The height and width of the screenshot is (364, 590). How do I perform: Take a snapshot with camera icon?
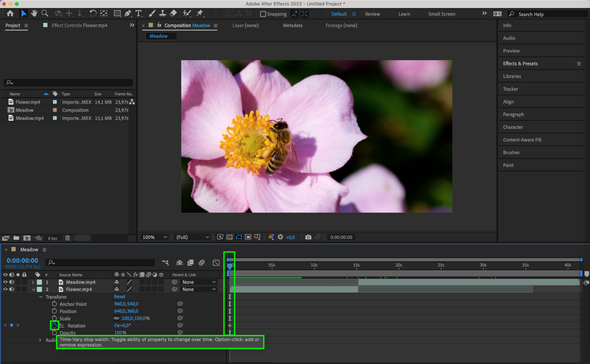tap(308, 237)
